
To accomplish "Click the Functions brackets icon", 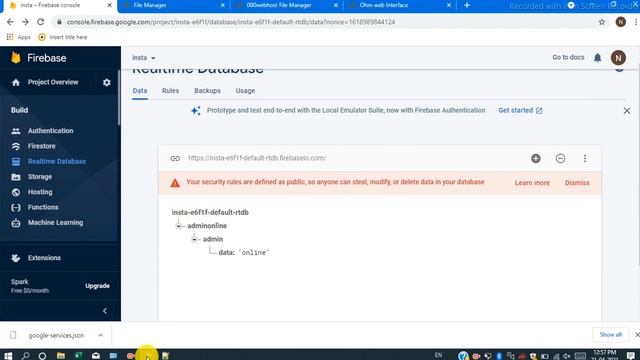I will pyautogui.click(x=16, y=207).
